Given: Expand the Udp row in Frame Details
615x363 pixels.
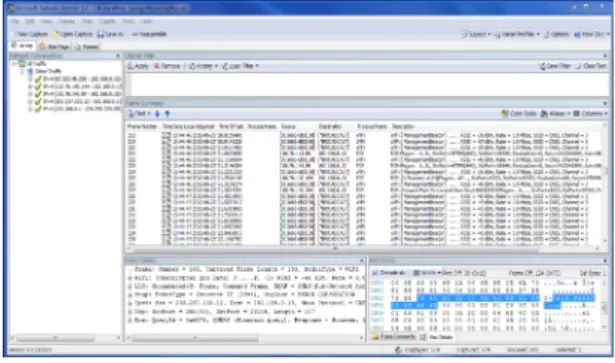Looking at the screenshot, I should [x=130, y=312].
